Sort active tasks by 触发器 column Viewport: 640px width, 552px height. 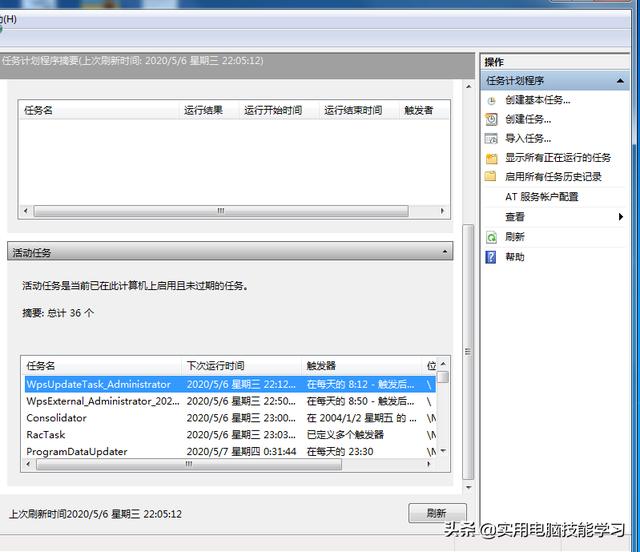(363, 365)
